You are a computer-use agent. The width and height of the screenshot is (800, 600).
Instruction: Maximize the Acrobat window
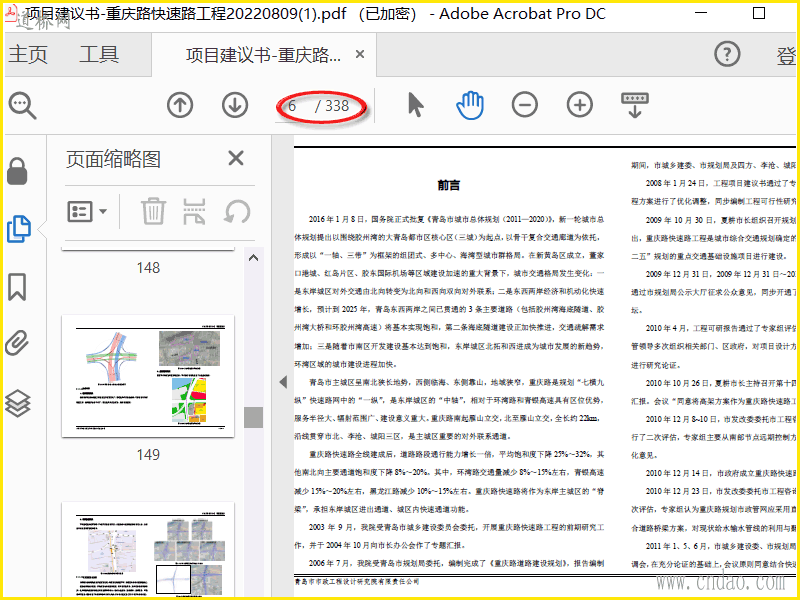tap(759, 13)
